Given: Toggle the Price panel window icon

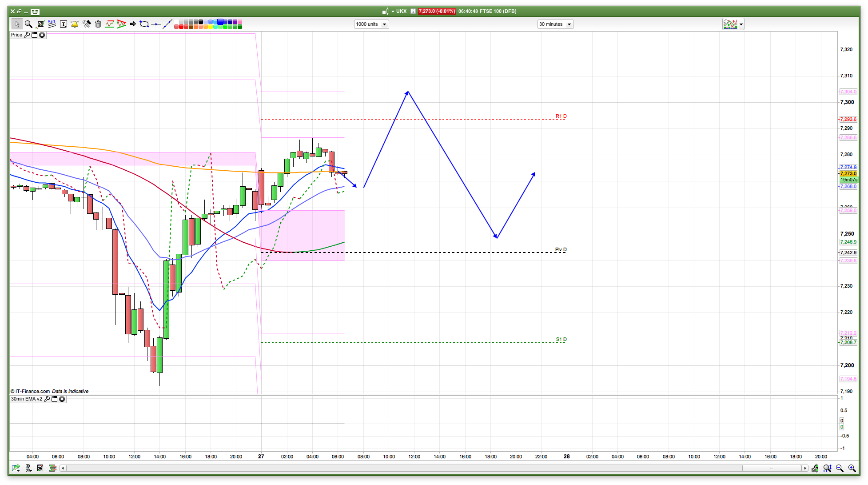Looking at the screenshot, I should pyautogui.click(x=35, y=35).
